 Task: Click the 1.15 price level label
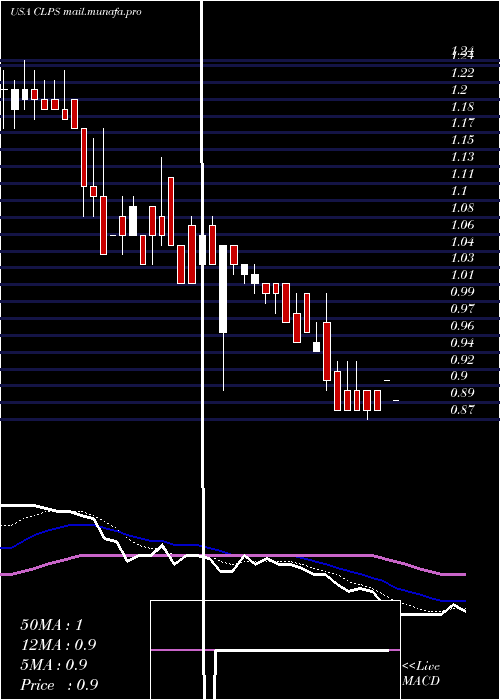(462, 140)
